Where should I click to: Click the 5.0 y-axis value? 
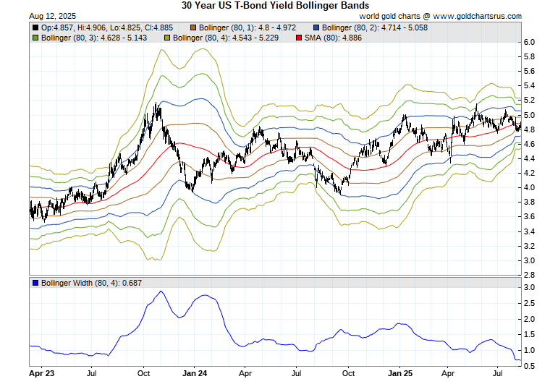tap(529, 115)
